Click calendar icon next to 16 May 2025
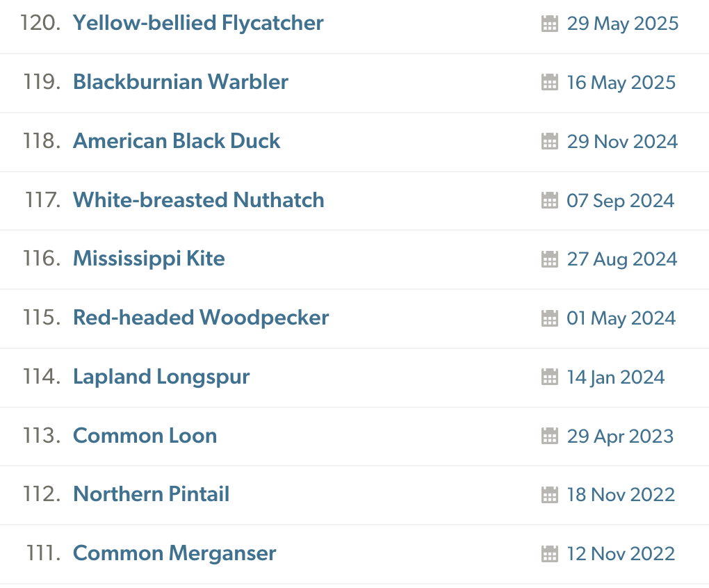Viewport: 709px width, 588px height. [x=549, y=83]
